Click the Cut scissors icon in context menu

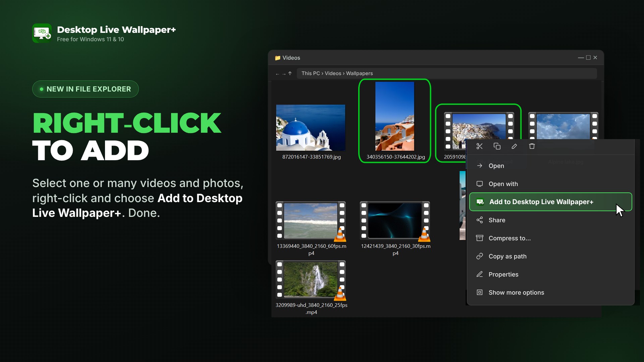479,146
